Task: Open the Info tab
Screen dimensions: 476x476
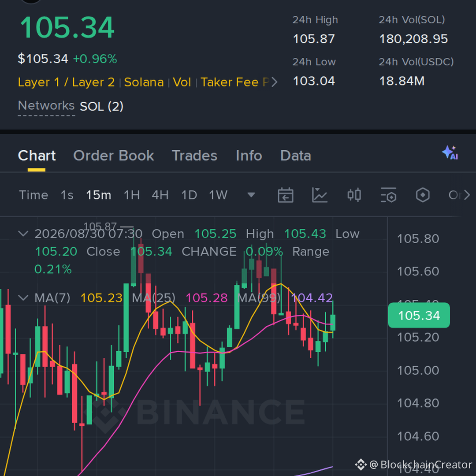Action: (249, 156)
